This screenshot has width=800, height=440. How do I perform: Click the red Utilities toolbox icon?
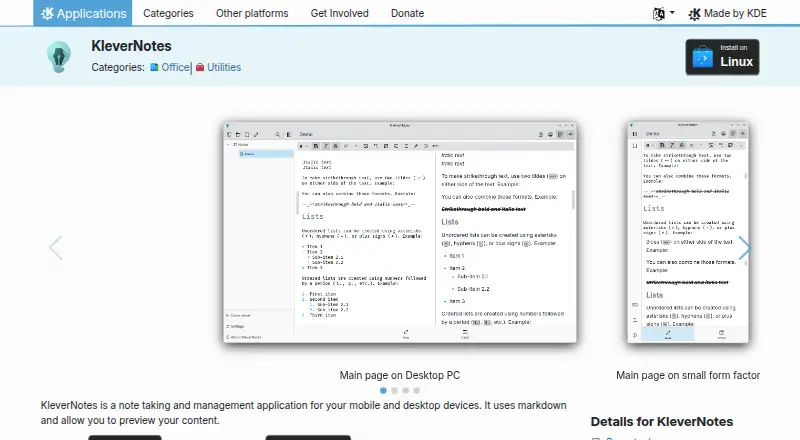point(200,67)
